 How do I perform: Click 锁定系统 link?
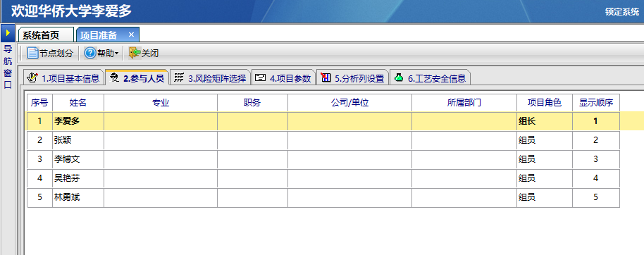click(x=622, y=12)
